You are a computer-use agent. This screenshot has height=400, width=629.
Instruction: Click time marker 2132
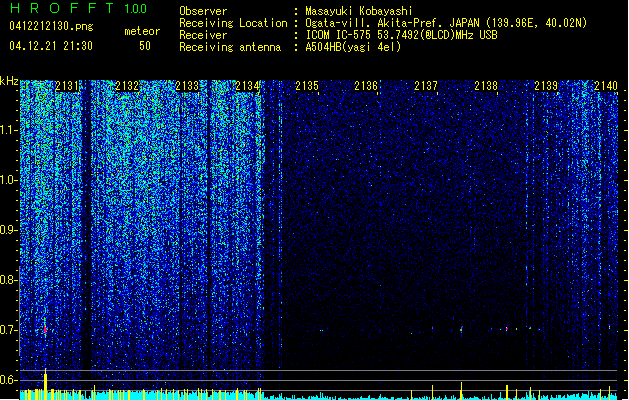[x=127, y=86]
